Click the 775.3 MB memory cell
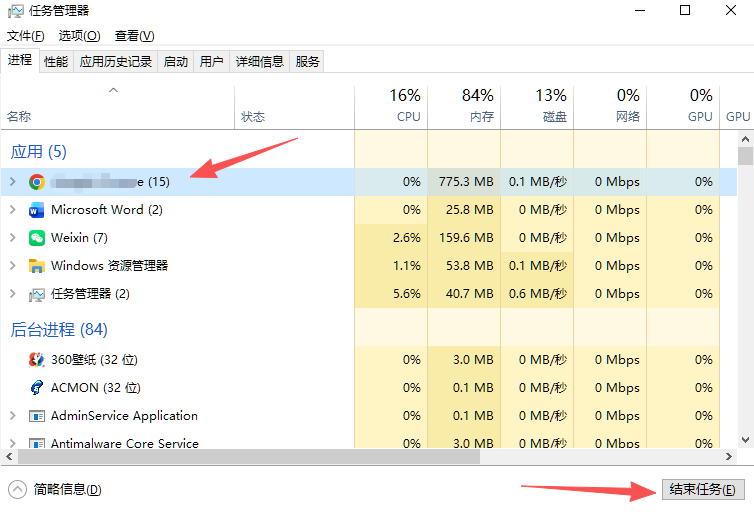 point(466,182)
